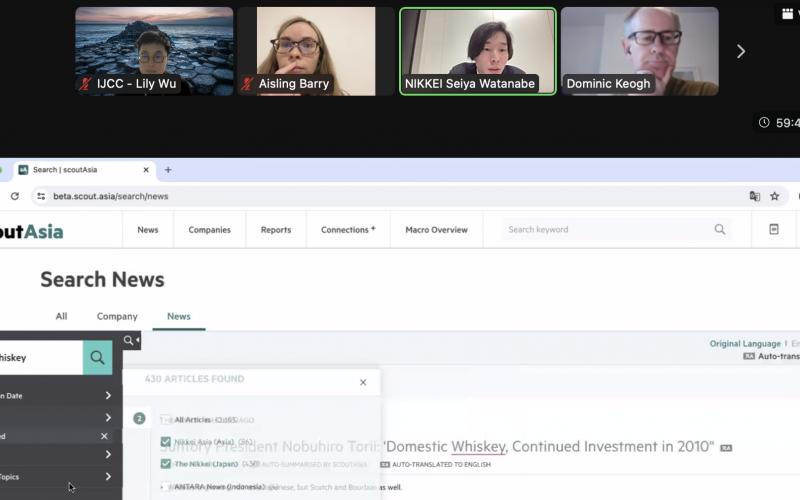Open site information icon in address bar
The image size is (800, 500).
(41, 196)
